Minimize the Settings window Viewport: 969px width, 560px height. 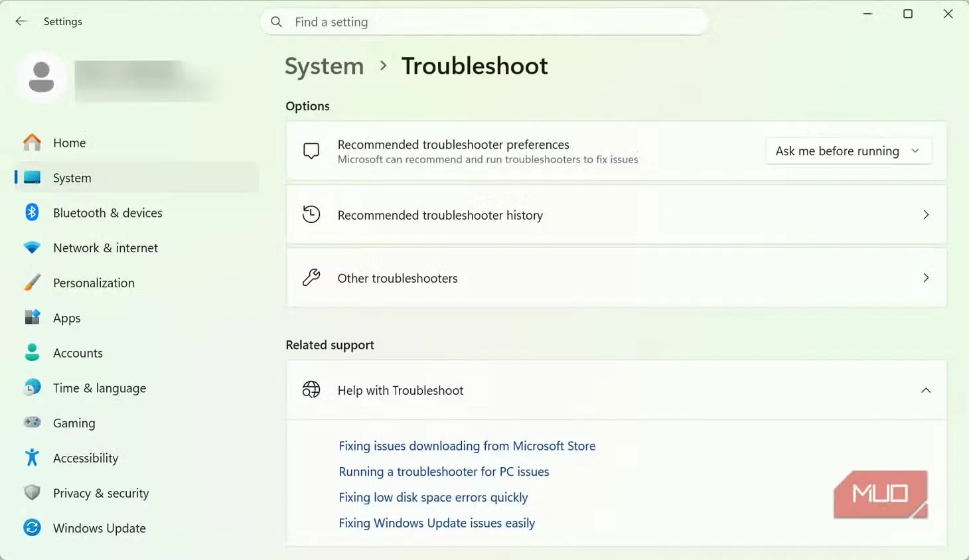coord(867,14)
